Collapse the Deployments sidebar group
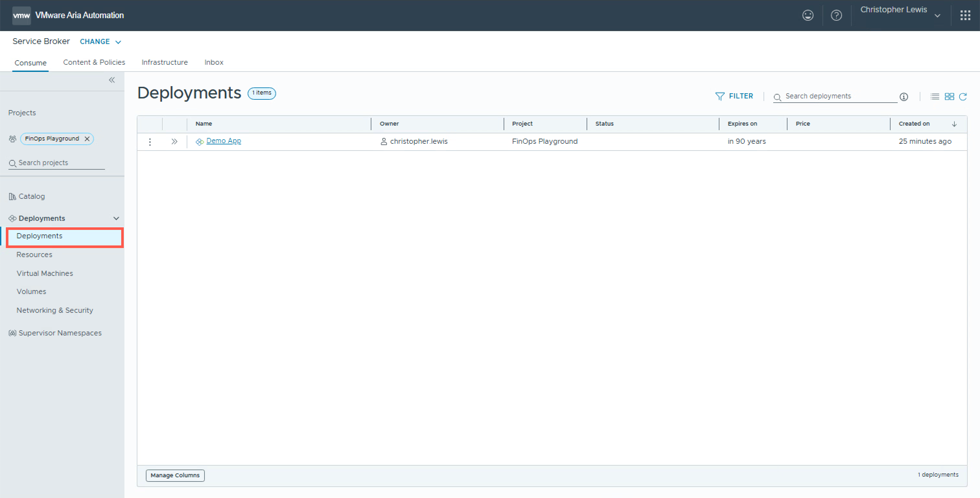980x498 pixels. [x=116, y=218]
